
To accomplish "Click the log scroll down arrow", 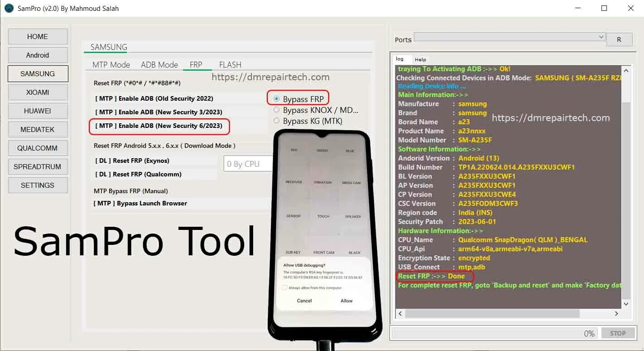I will (x=626, y=304).
